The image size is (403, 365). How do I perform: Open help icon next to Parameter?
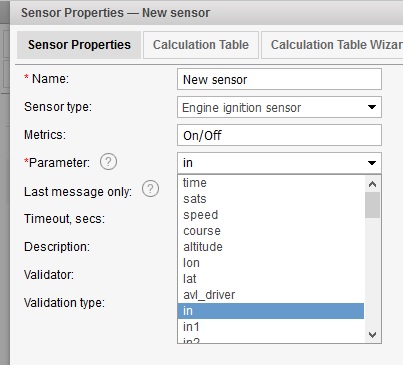(x=108, y=162)
